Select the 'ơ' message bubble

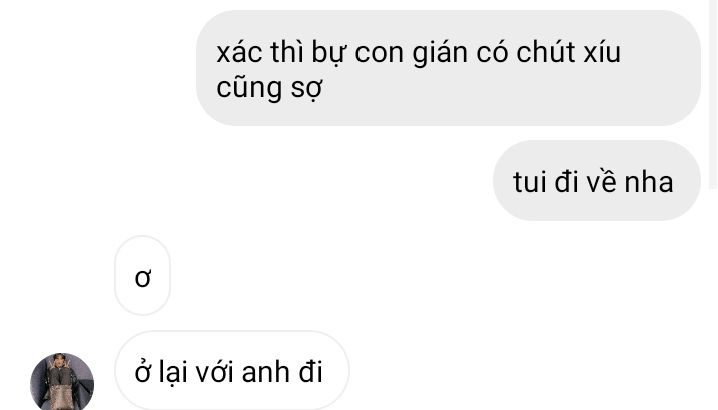coord(142,276)
